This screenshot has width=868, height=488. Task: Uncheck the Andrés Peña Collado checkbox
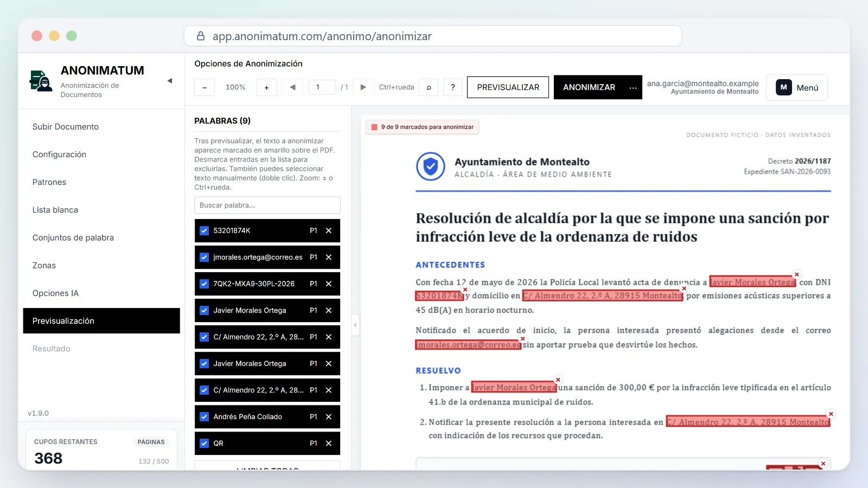point(204,416)
